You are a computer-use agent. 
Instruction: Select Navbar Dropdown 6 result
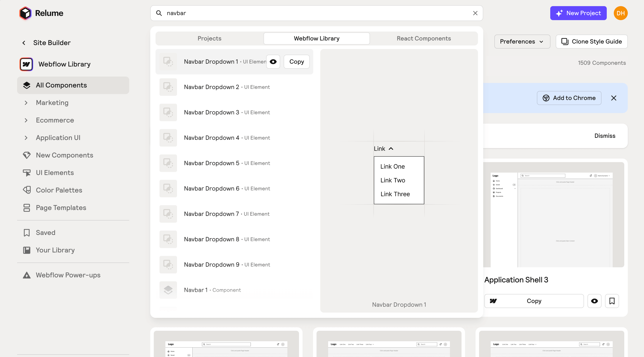pyautogui.click(x=234, y=189)
